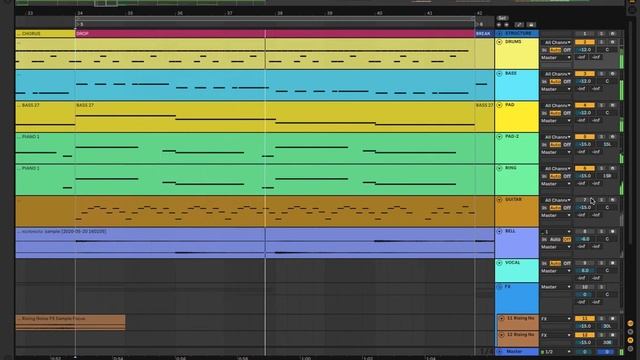Select the STRUCTURE track header
640x360 pixels.
517,33
